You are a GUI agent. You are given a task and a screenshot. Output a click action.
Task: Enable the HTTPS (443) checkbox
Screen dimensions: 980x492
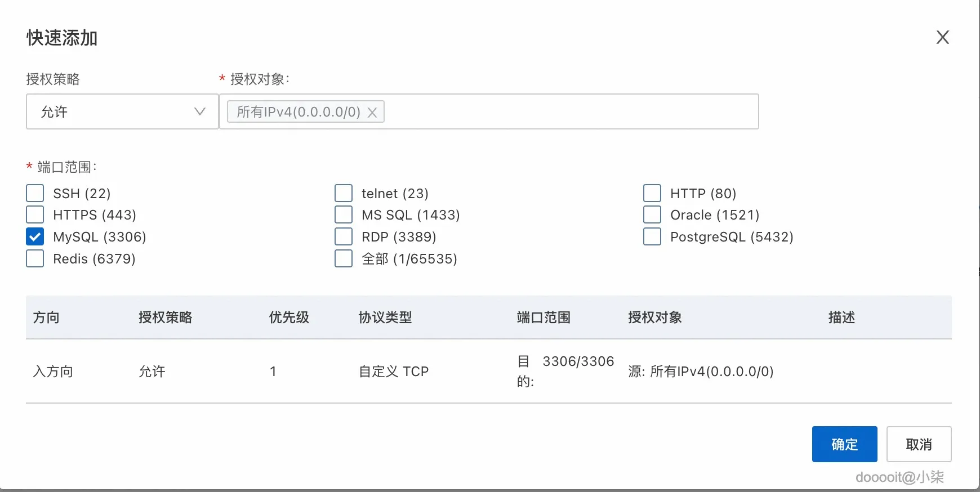(34, 214)
